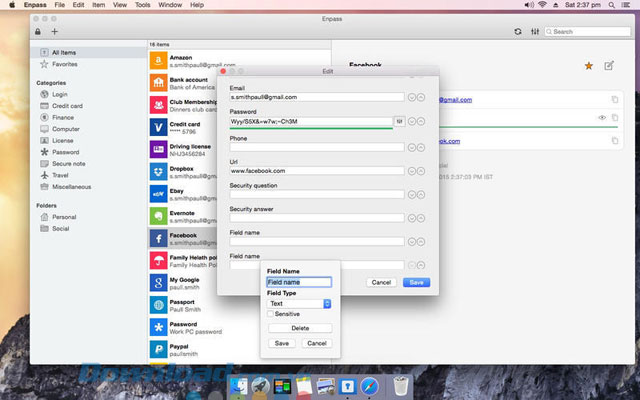Toggle password visibility with eye icon
The width and height of the screenshot is (640, 400).
[601, 118]
